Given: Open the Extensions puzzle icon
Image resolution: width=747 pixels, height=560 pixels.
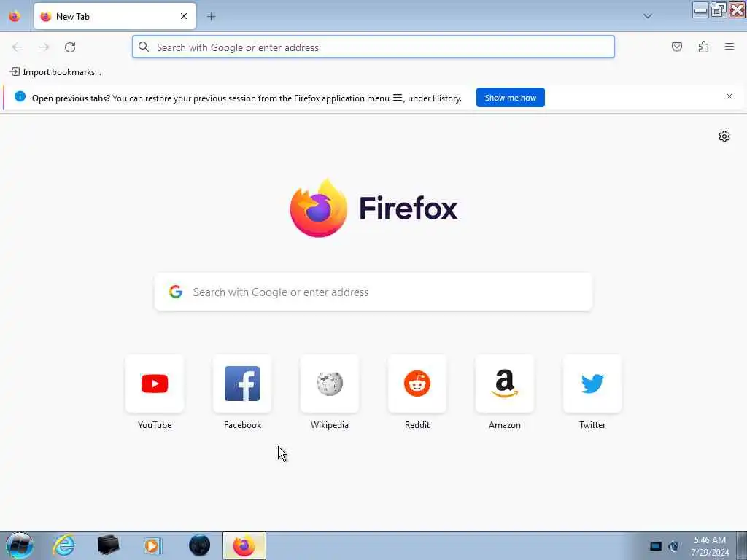Looking at the screenshot, I should click(704, 47).
